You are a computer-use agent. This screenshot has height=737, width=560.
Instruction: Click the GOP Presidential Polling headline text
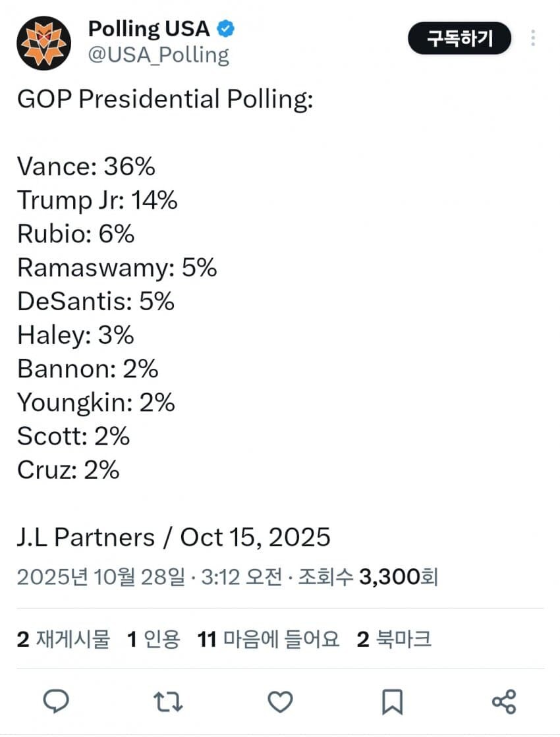[165, 99]
